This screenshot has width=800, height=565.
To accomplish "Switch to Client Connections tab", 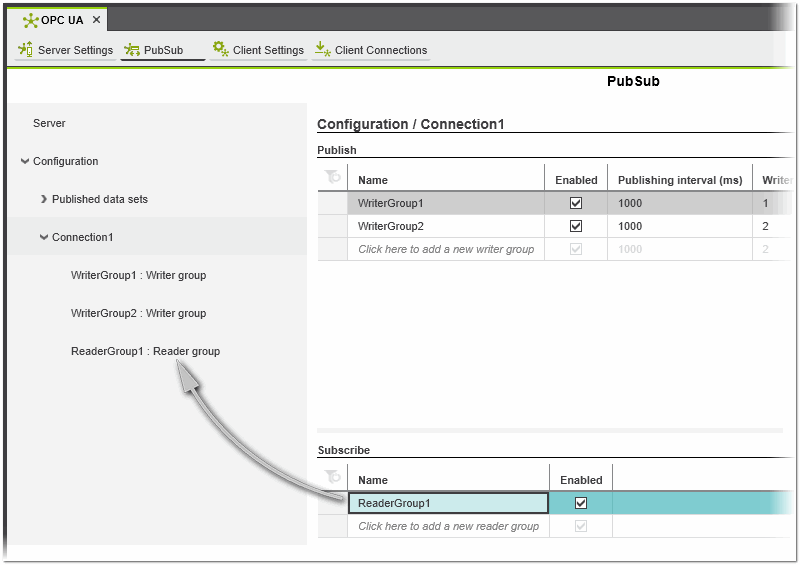I will click(380, 50).
